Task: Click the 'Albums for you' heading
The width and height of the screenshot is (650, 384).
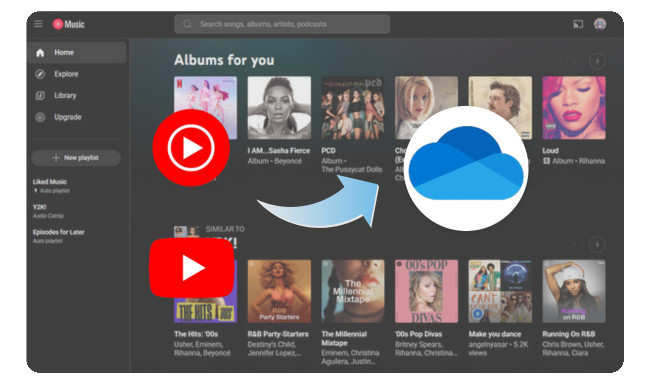Action: click(224, 60)
